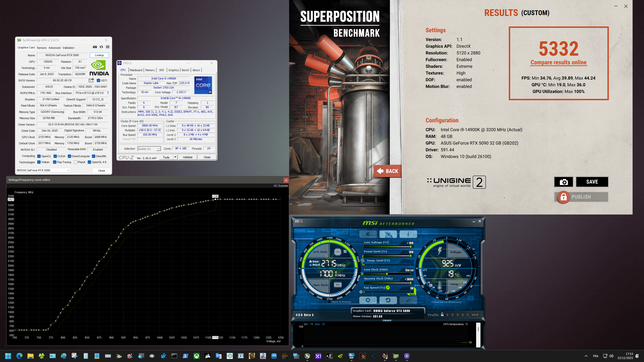This screenshot has height=362, width=644.
Task: Toggle Ray Tracing checkbox
Action: 55,162
